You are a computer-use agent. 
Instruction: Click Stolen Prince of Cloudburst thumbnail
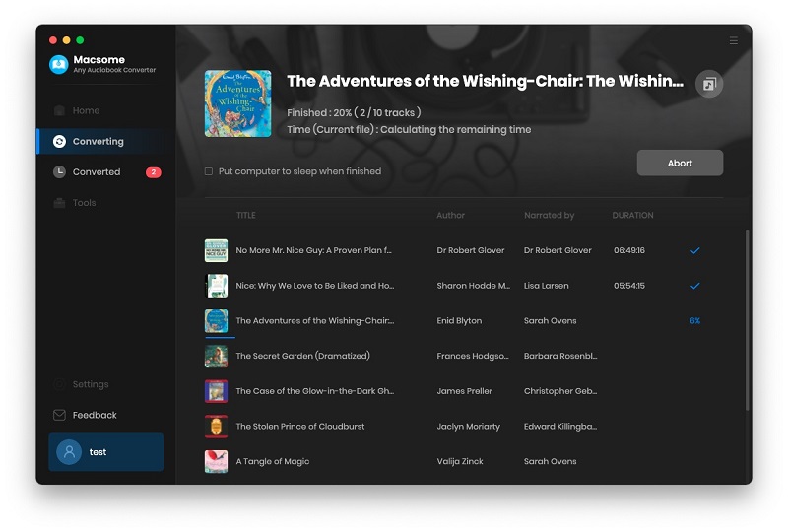tap(216, 427)
